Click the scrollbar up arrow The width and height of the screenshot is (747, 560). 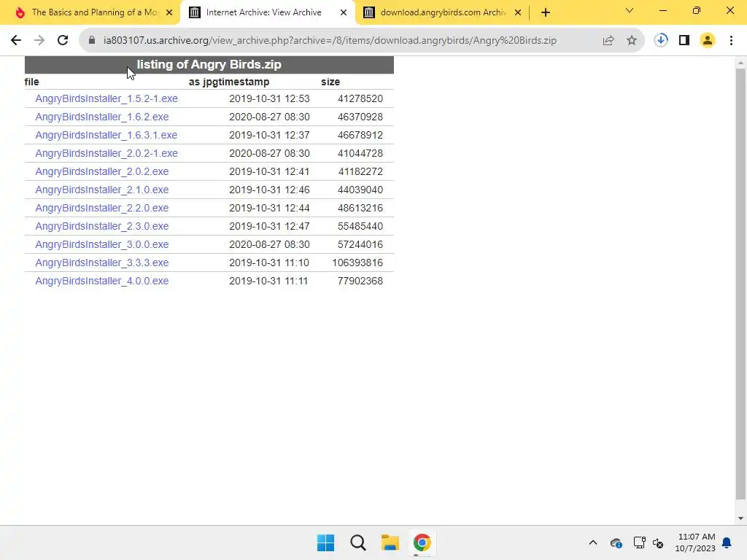(x=740, y=63)
